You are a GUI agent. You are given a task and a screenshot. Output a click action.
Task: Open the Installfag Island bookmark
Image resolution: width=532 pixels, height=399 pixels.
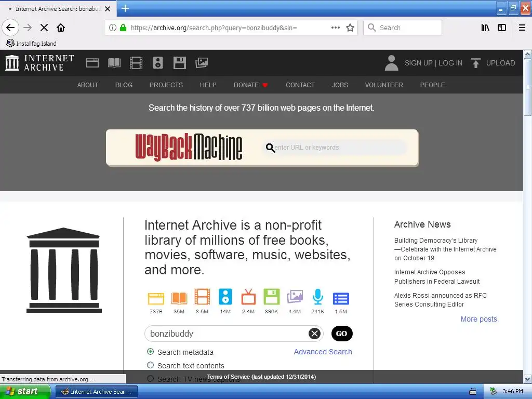(x=32, y=44)
